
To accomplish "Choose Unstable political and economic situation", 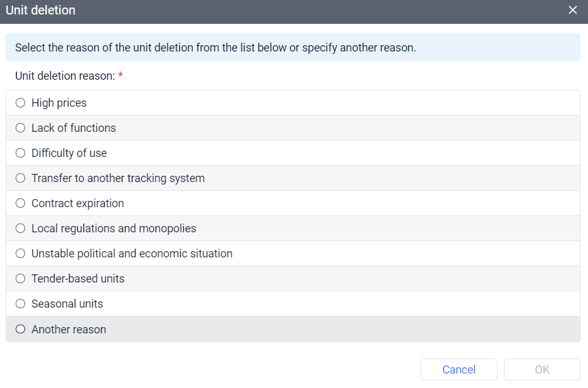I will point(20,253).
